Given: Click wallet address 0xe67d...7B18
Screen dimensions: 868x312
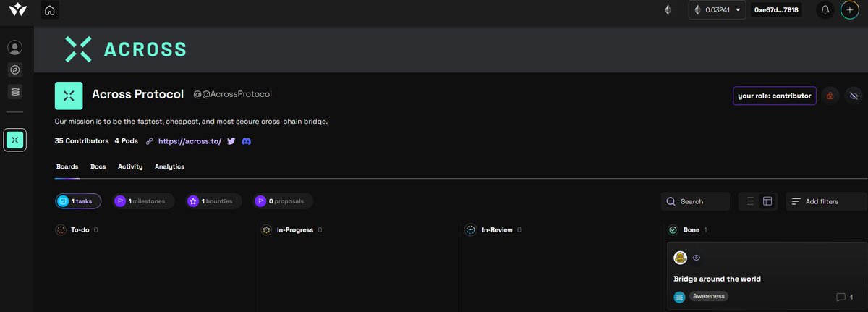Looking at the screenshot, I should tap(777, 10).
